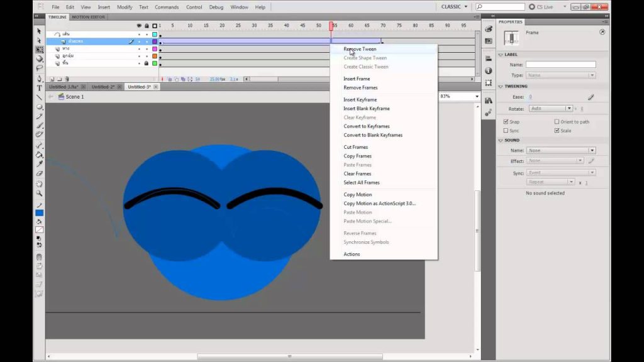
Task: Select the Oval shape tool
Action: pyautogui.click(x=39, y=107)
